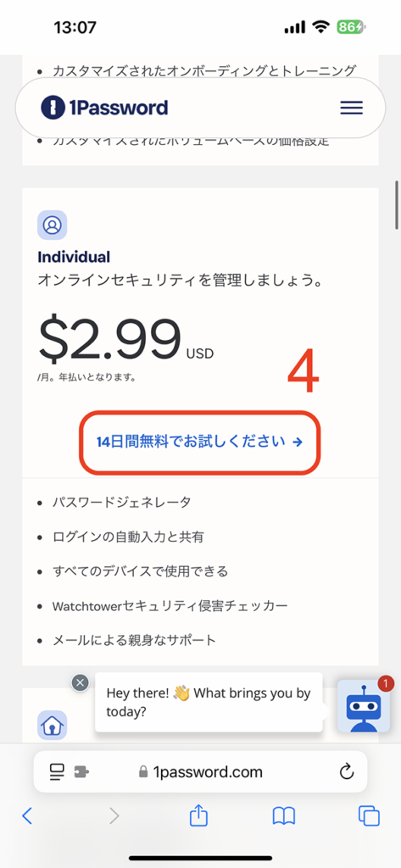
Task: Tap the 1password.com address field
Action: tap(200, 771)
